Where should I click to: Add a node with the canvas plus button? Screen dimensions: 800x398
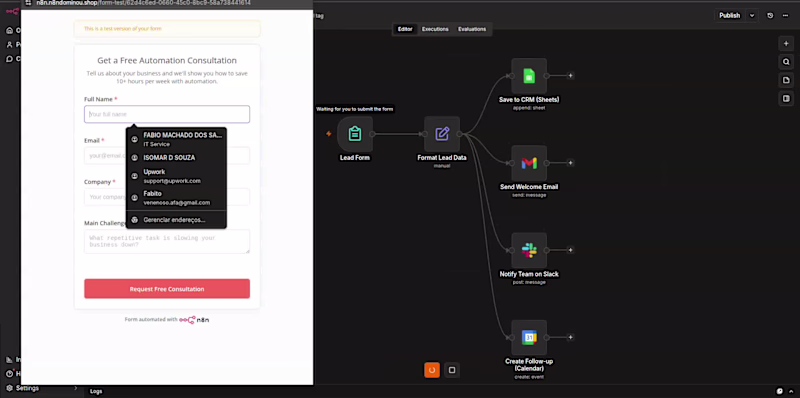(786, 44)
